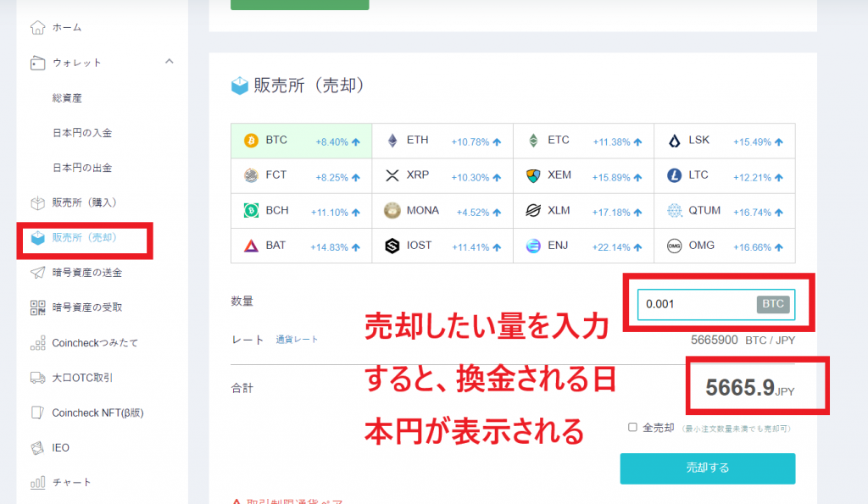The height and width of the screenshot is (504, 868).
Task: Select the ETH coin icon
Action: click(392, 141)
